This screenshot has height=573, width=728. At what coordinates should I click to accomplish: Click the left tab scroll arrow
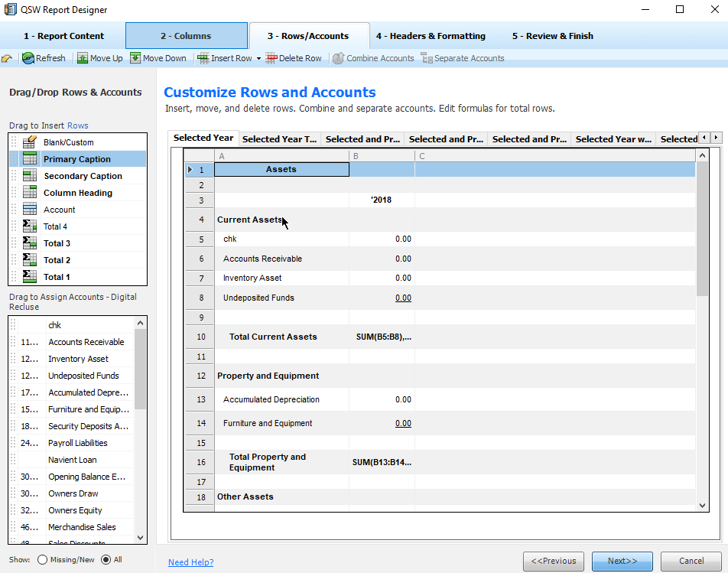[x=705, y=137]
